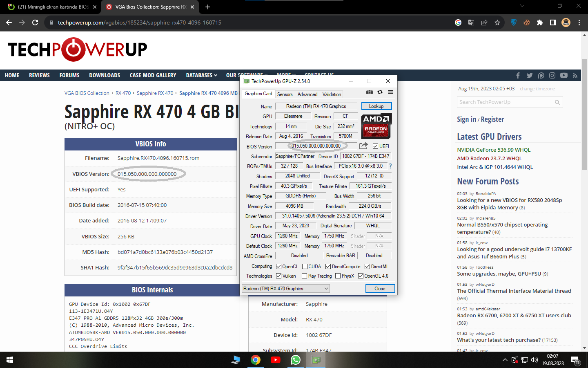The image size is (588, 368).
Task: Open the WhatsApp icon in the taskbar
Action: (x=296, y=360)
